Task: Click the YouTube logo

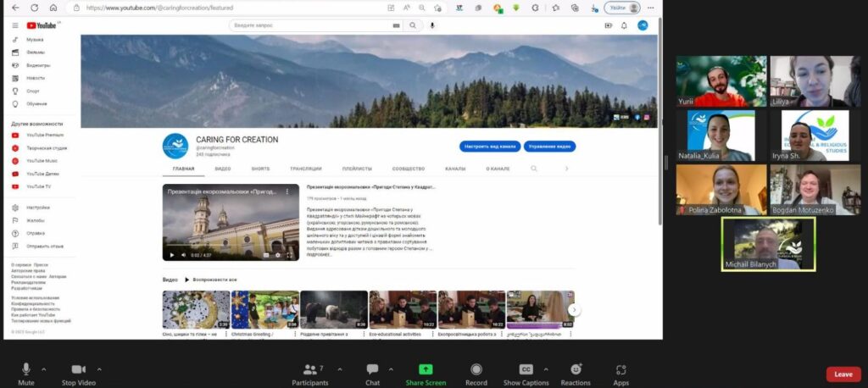Action: (42, 25)
